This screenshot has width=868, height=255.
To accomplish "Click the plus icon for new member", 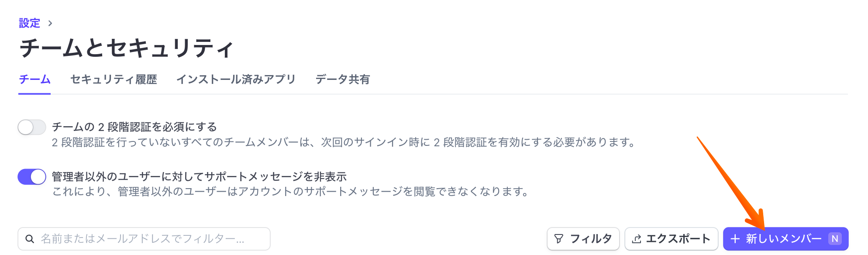I will [735, 239].
